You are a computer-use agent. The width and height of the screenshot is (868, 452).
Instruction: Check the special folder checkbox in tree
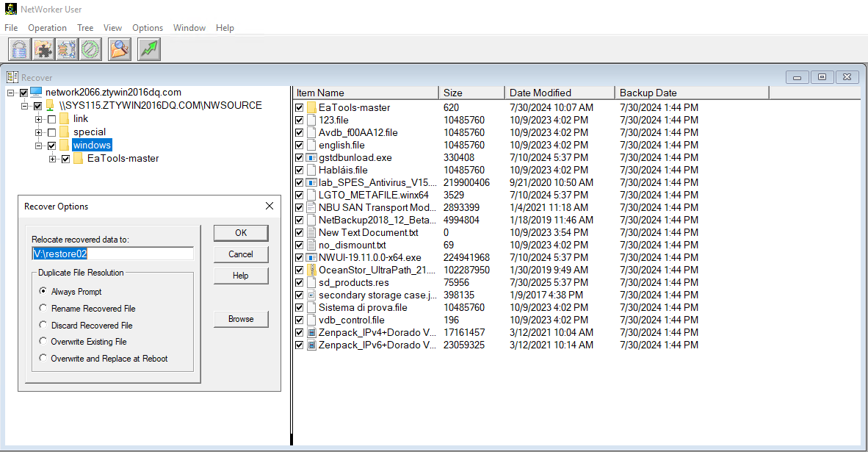[51, 132]
